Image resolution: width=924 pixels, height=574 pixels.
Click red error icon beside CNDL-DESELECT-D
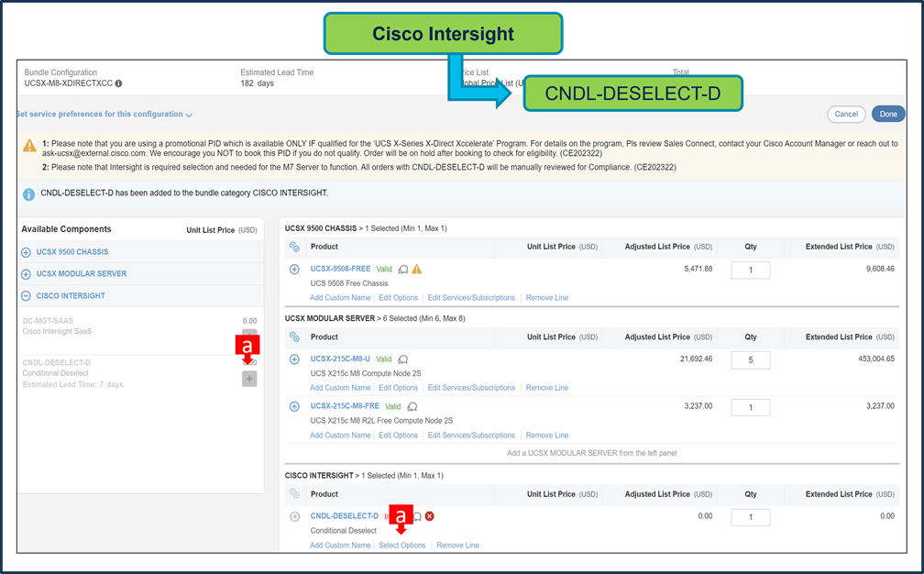point(430,516)
